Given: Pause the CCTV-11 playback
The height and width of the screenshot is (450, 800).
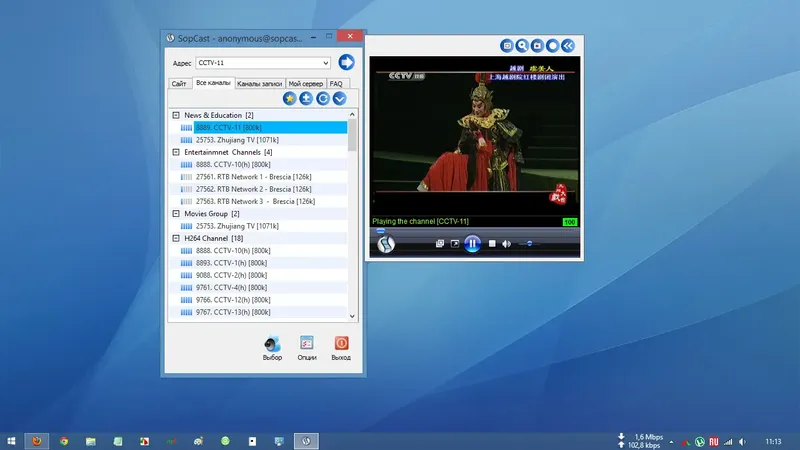Looking at the screenshot, I should pyautogui.click(x=472, y=244).
